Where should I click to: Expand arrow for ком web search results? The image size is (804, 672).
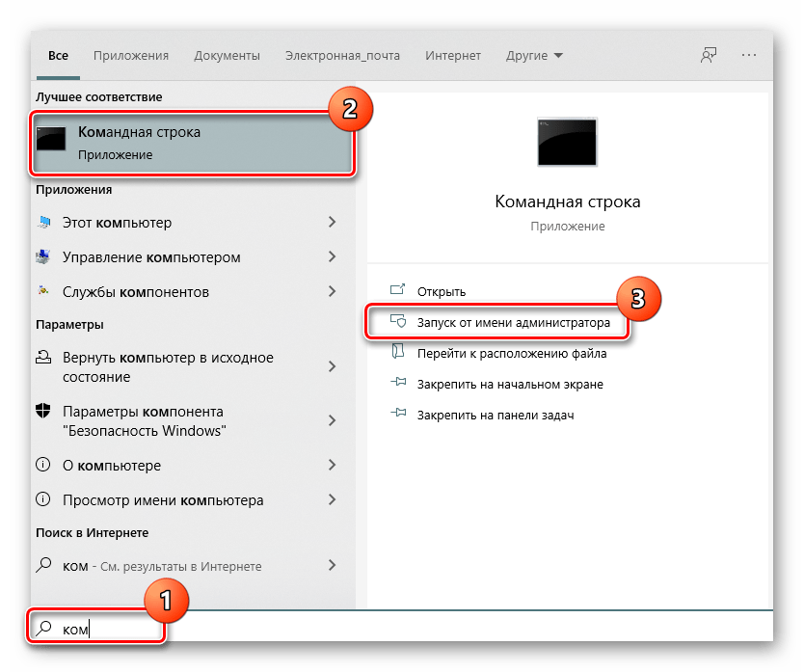[332, 566]
